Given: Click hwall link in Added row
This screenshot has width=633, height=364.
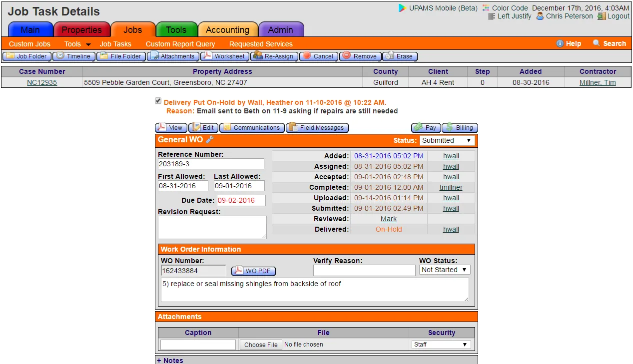Looking at the screenshot, I should click(451, 156).
